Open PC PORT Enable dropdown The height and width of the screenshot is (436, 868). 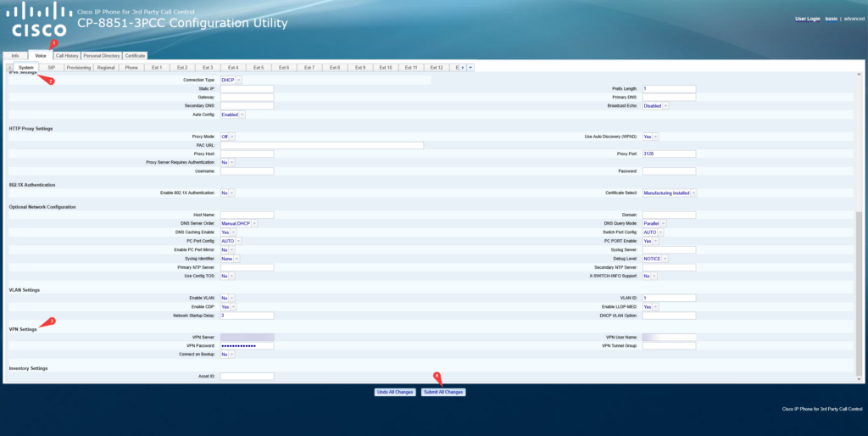click(650, 242)
